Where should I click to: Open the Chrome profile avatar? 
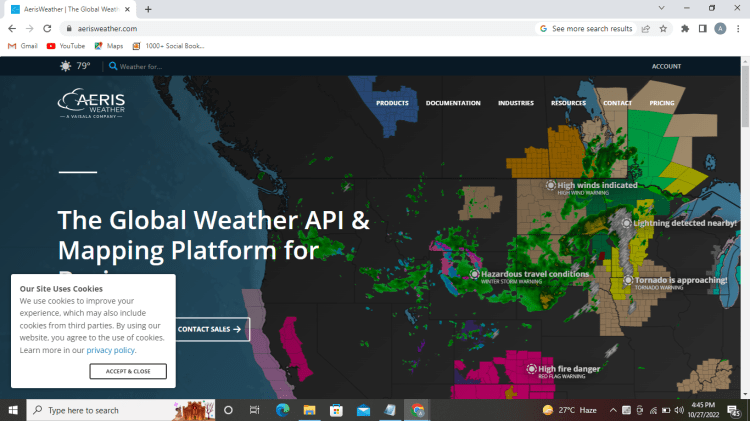[x=720, y=29]
